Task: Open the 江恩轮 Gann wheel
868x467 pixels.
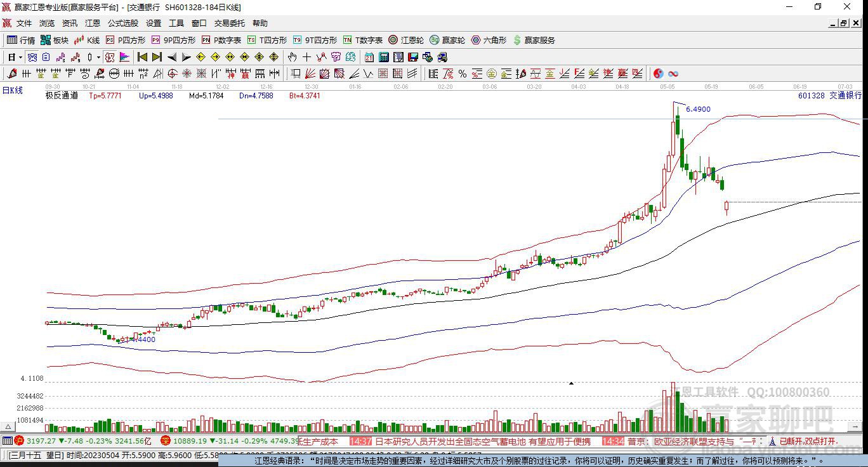Action: 406,40
